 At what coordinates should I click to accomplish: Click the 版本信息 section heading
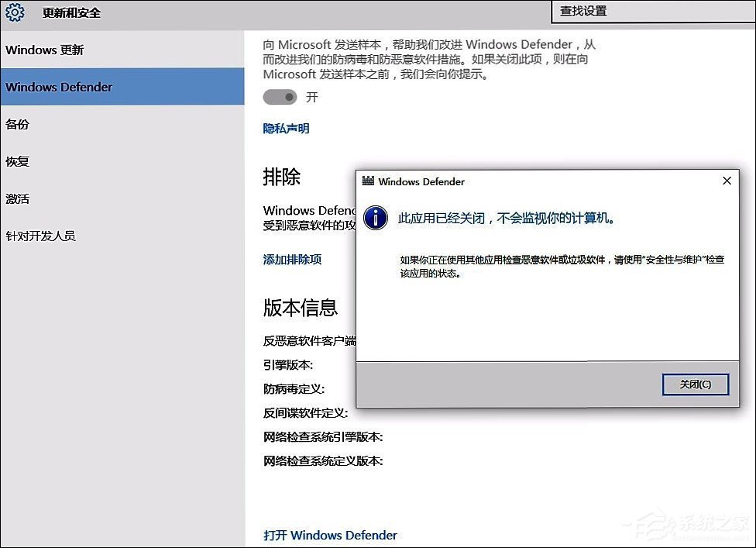tap(300, 308)
